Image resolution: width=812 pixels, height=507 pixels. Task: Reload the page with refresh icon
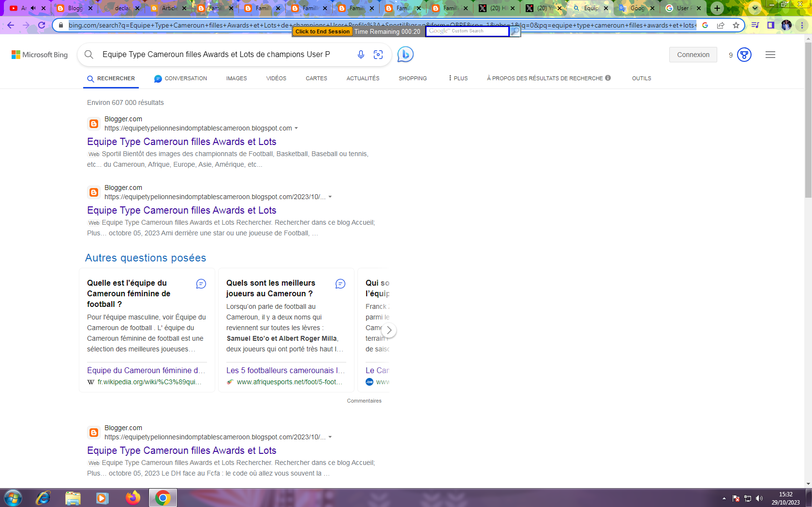pos(42,25)
